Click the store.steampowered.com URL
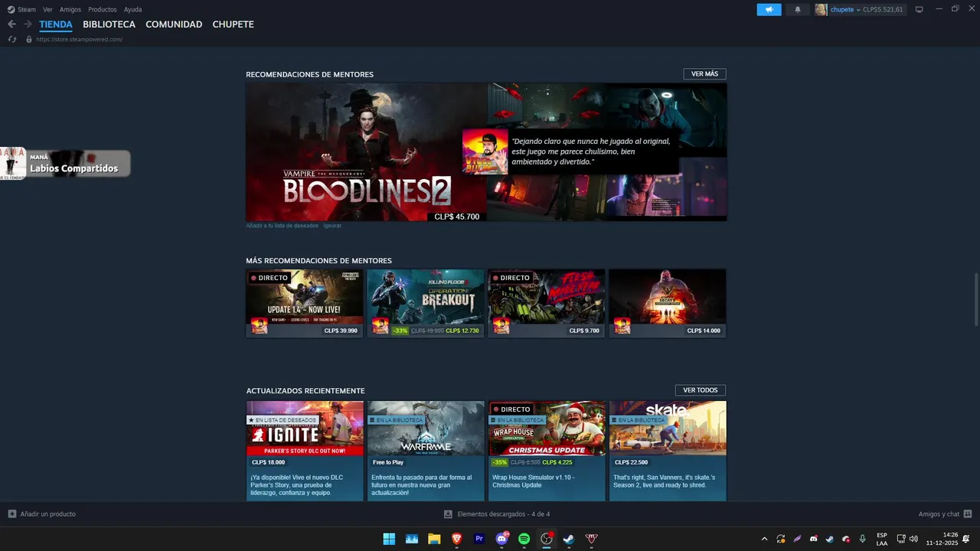 pos(79,39)
